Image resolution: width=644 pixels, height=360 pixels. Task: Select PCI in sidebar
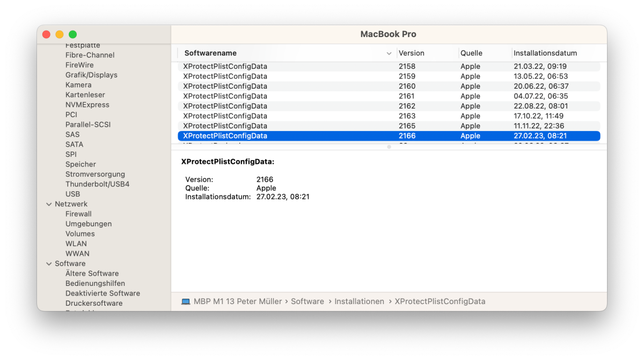(x=71, y=114)
